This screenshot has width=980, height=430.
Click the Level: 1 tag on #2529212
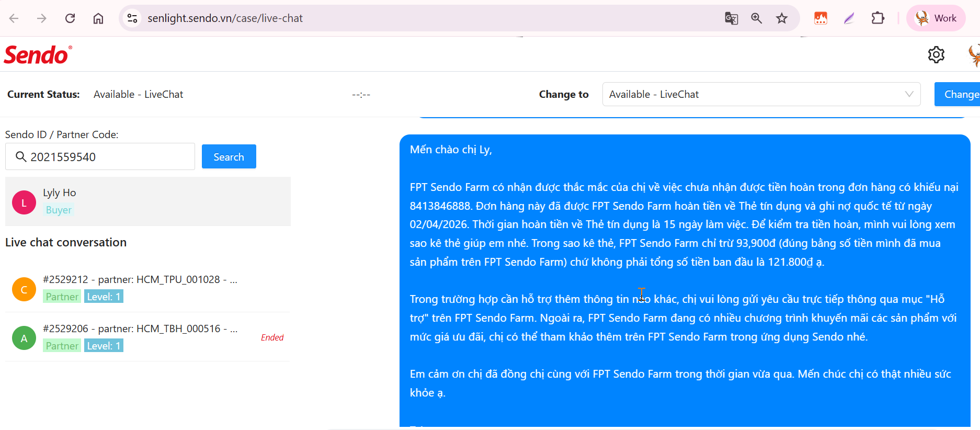104,297
